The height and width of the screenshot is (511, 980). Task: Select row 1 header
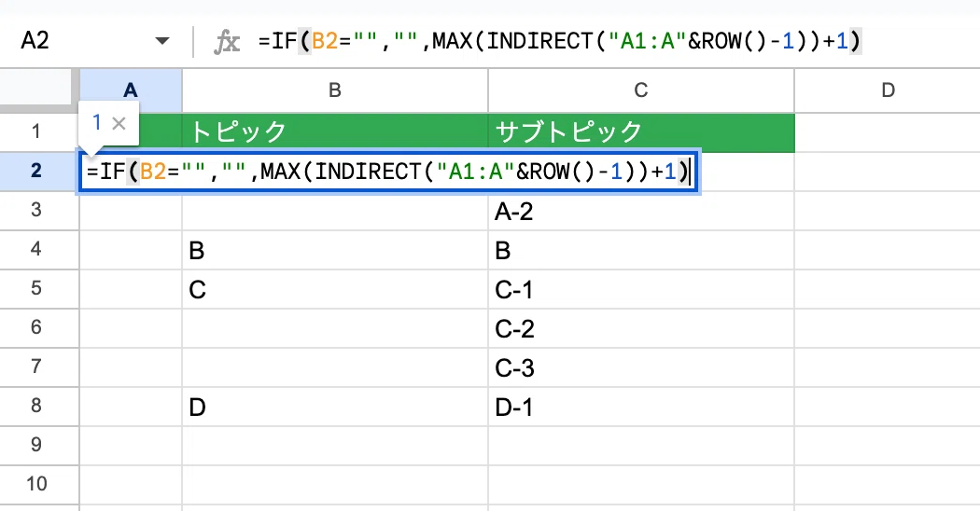pos(36,132)
